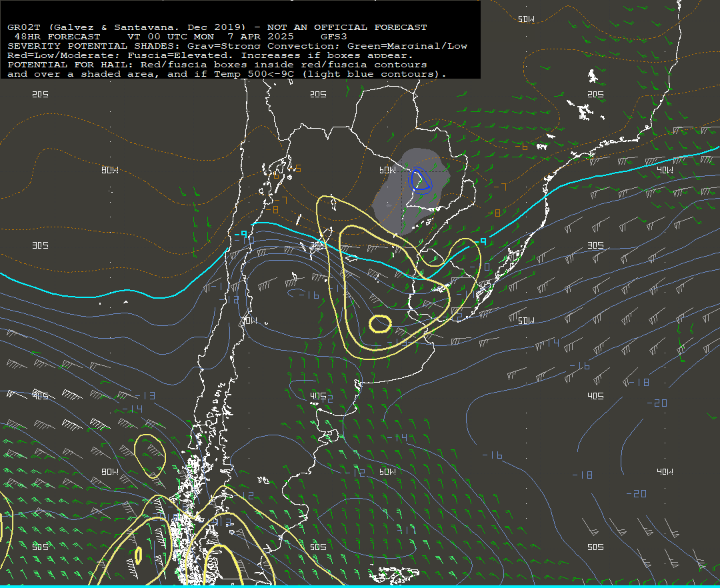The width and height of the screenshot is (720, 588).
Task: Select the -13 contour label in the Pacific
Action: tap(145, 395)
